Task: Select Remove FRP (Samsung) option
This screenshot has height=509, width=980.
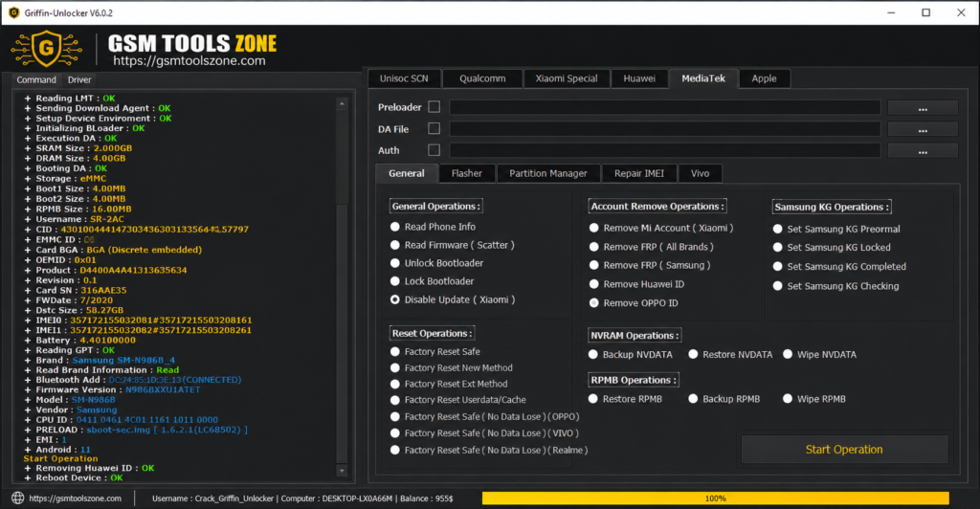Action: (593, 265)
